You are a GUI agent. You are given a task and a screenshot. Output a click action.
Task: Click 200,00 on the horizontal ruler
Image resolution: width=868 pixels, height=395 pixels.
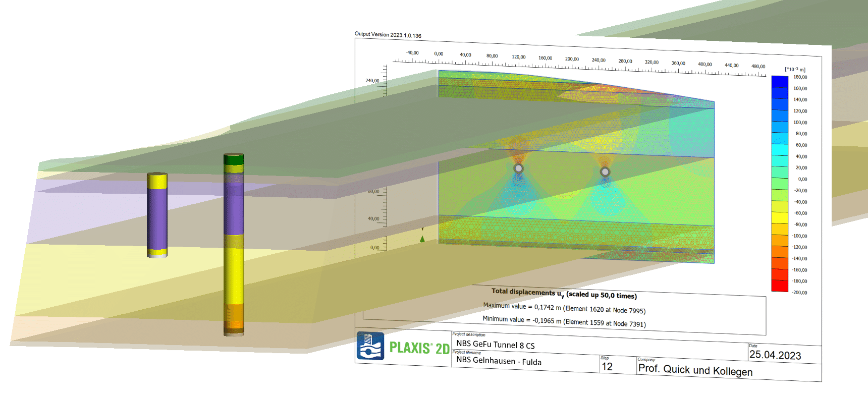pyautogui.click(x=572, y=59)
